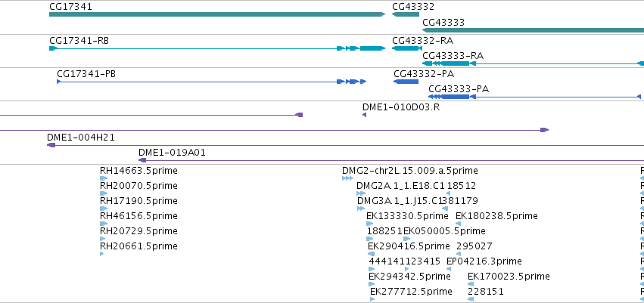Screen dimensions: 644x303
Task: Open the EK277712.5prime EST
Action: (x=372, y=299)
